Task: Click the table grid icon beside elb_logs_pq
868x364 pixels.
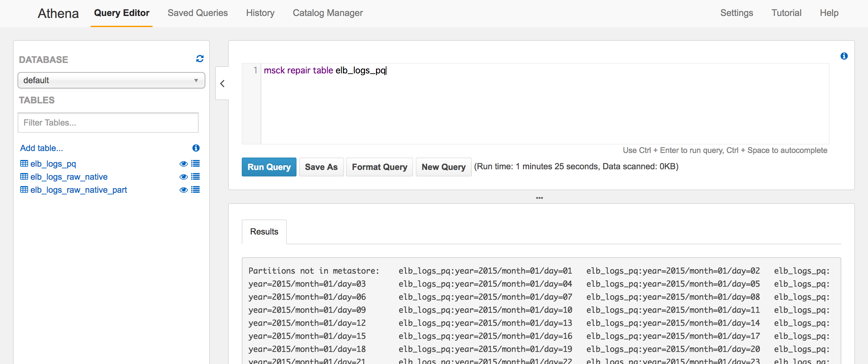Action: [x=23, y=164]
